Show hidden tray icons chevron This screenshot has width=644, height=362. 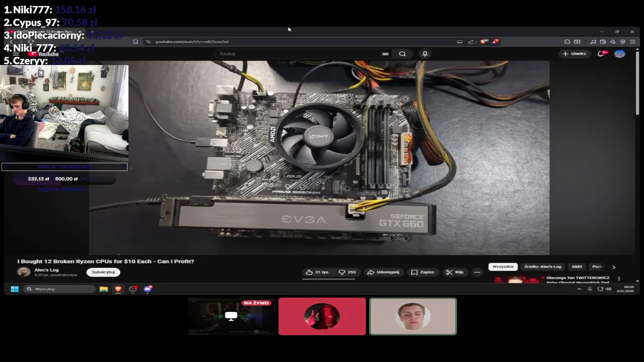(579, 289)
